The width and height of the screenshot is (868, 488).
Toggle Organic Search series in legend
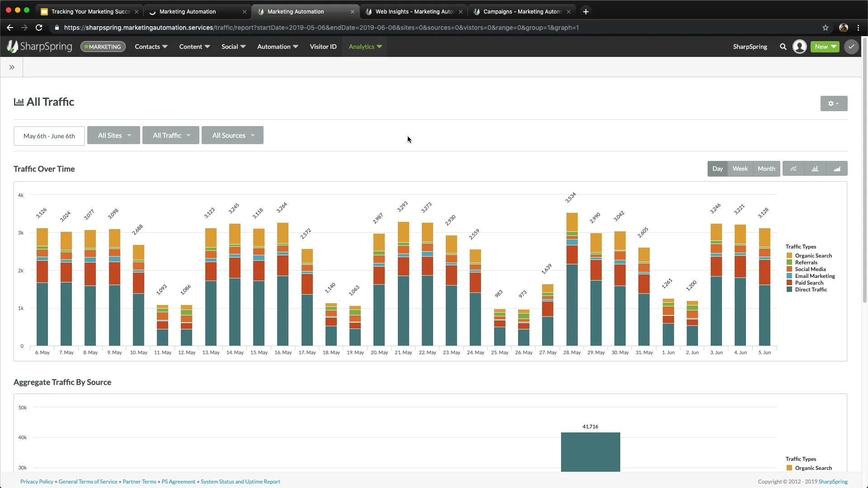(809, 256)
